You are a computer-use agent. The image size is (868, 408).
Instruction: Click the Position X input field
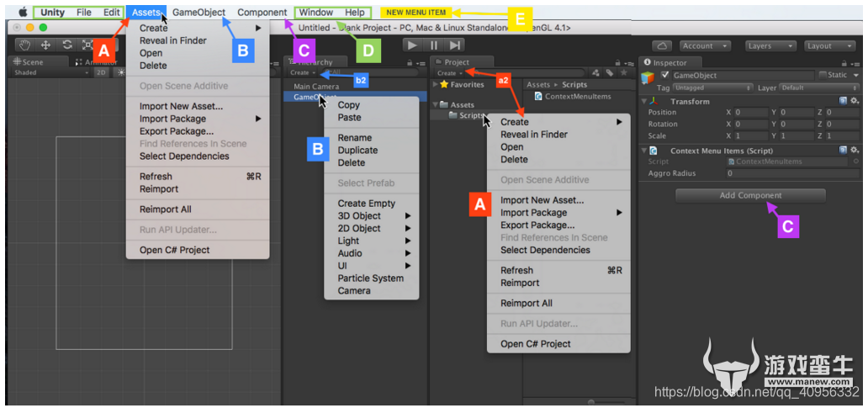[751, 113]
